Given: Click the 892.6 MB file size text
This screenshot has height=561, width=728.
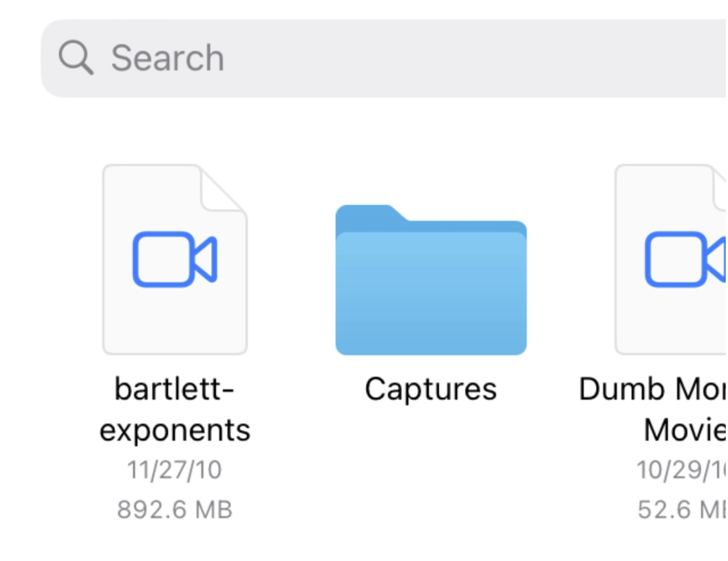Looking at the screenshot, I should click(175, 510).
